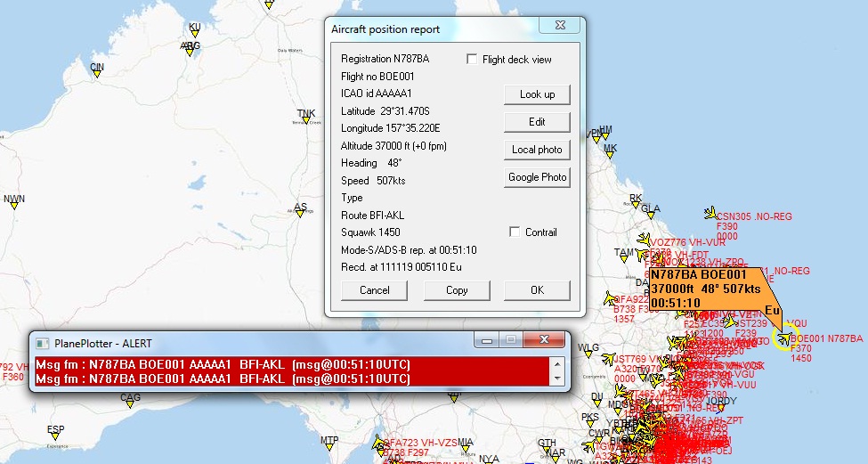Click the CSN305 aircraft icon

(x=710, y=213)
